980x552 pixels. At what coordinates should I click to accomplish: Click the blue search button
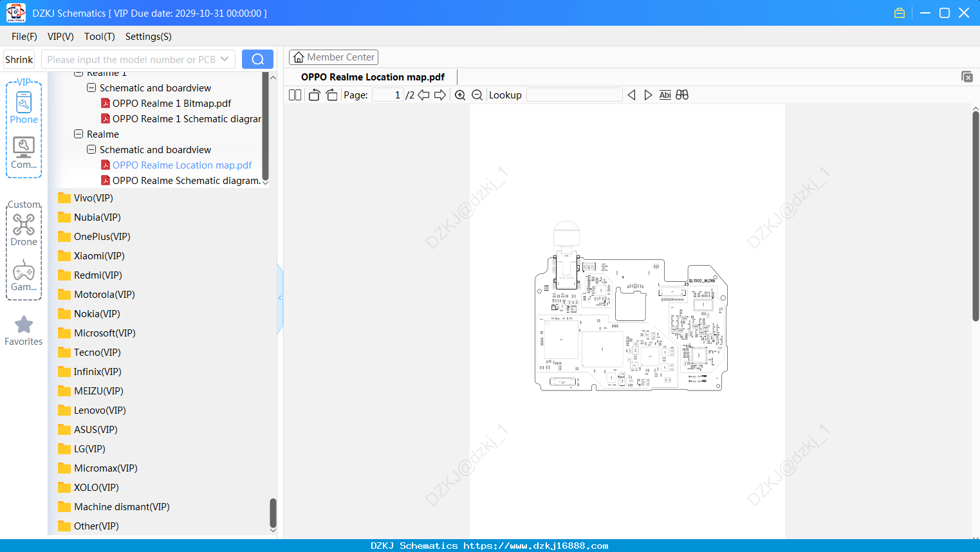257,59
